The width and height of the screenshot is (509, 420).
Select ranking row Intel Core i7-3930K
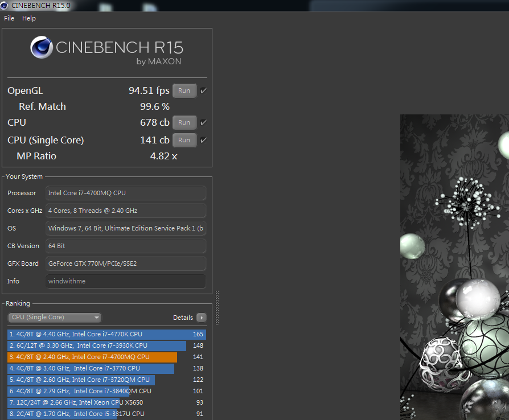106,345
